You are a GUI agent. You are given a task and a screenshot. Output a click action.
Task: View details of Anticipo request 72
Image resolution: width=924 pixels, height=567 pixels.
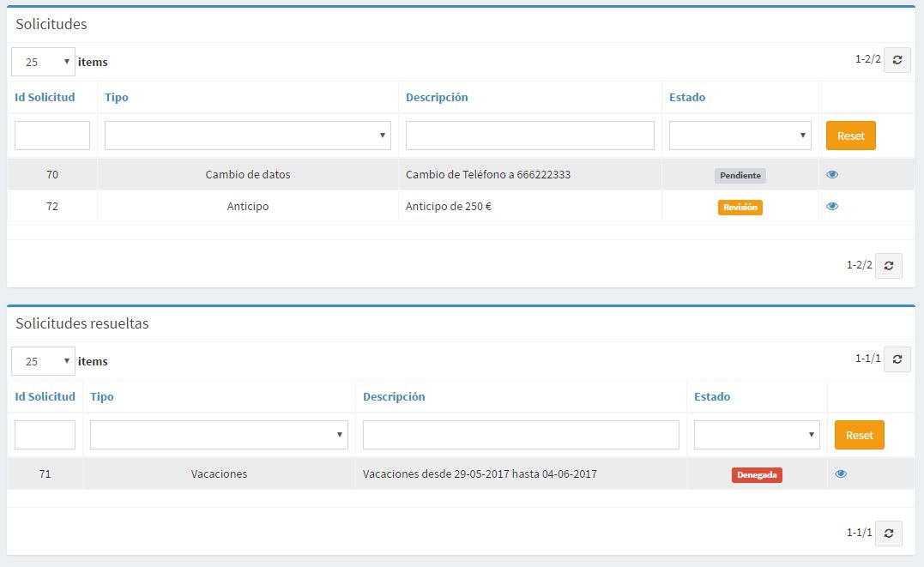(x=832, y=206)
